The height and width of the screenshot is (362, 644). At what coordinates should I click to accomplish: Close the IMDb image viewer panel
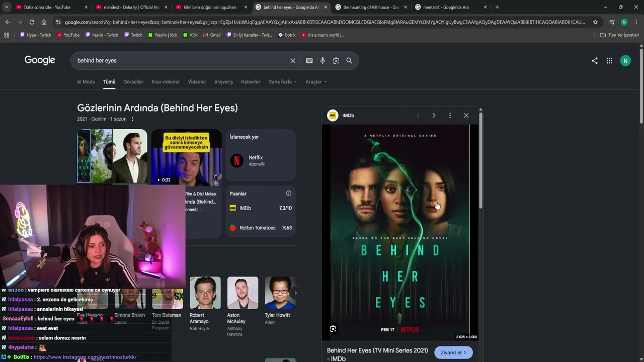466,116
